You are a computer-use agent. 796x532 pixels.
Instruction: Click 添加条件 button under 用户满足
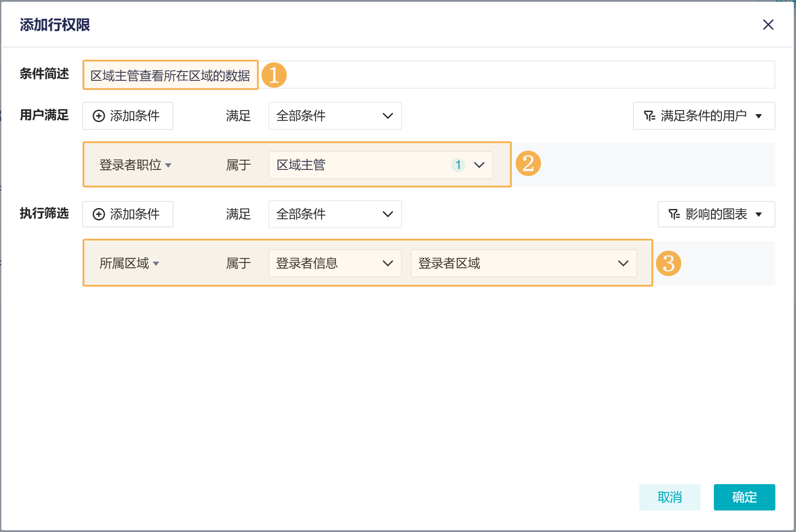pyautogui.click(x=127, y=116)
